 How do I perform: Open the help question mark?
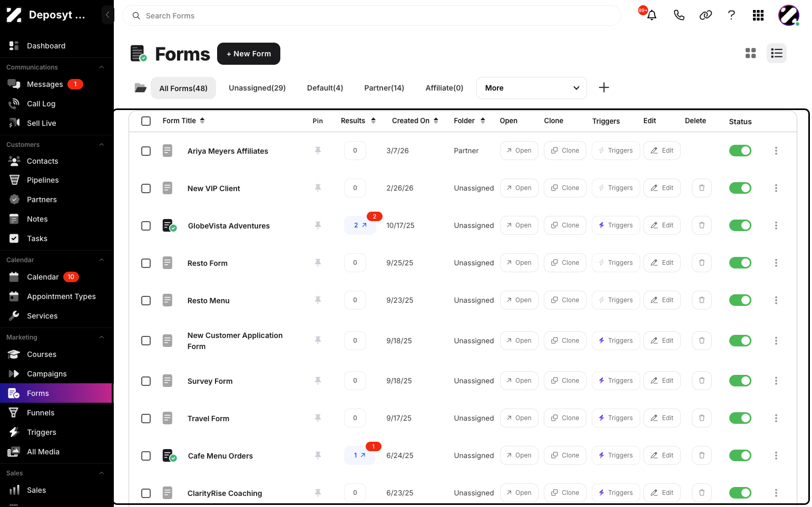tap(731, 15)
